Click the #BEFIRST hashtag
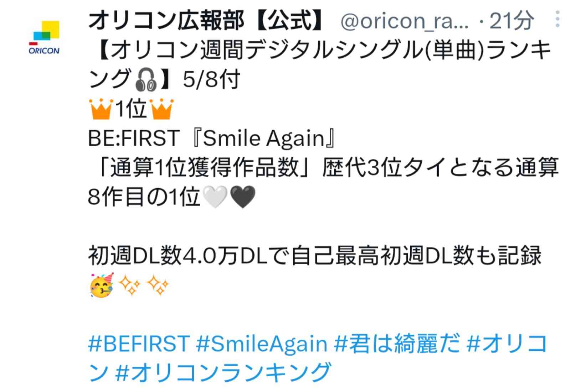 139,344
